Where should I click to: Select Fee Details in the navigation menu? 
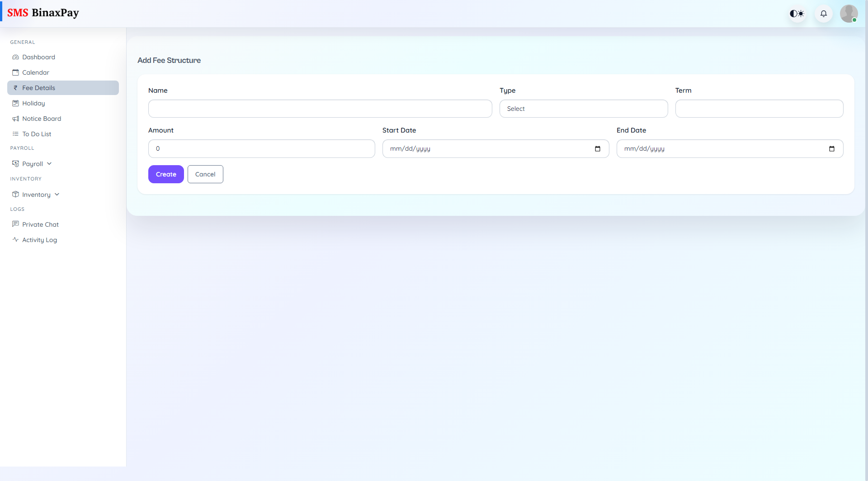pyautogui.click(x=38, y=88)
